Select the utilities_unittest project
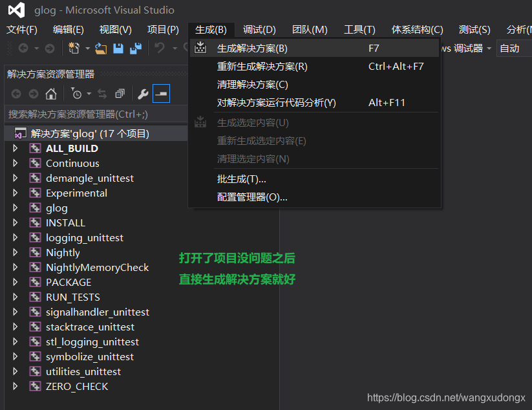Image resolution: width=532 pixels, height=410 pixels. (x=83, y=372)
